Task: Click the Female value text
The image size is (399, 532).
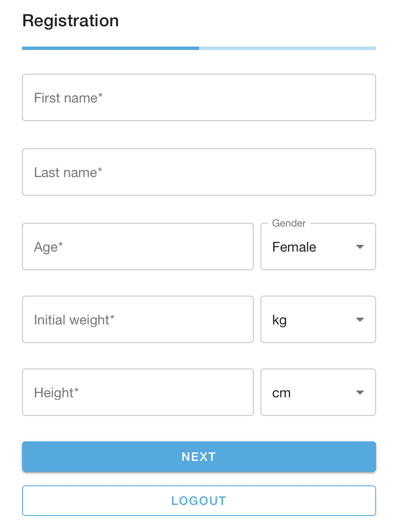Action: (x=294, y=247)
